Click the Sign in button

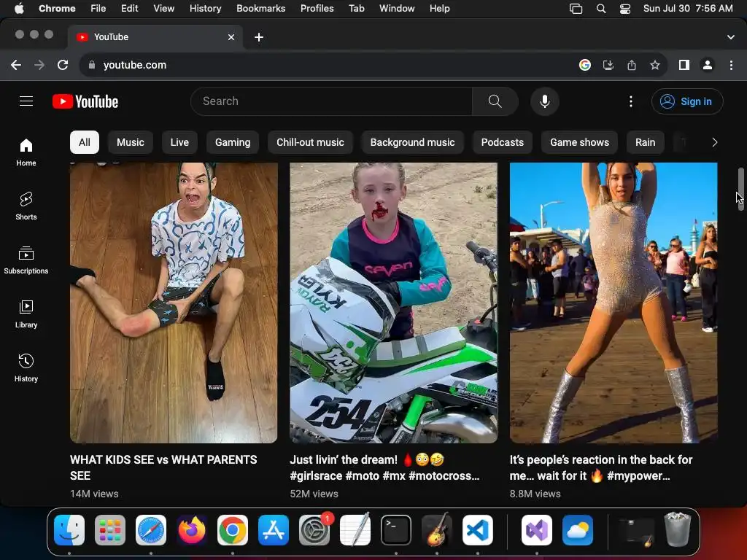click(x=687, y=101)
